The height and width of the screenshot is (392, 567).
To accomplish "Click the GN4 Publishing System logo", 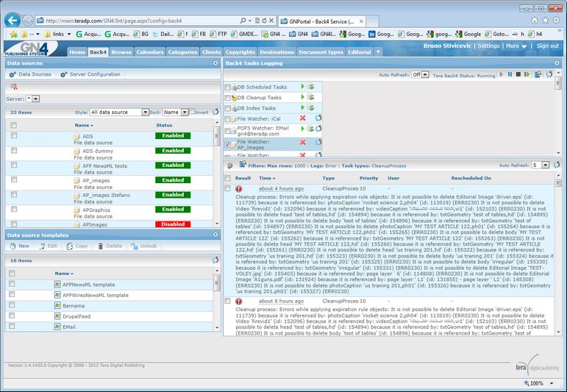I will (x=31, y=49).
